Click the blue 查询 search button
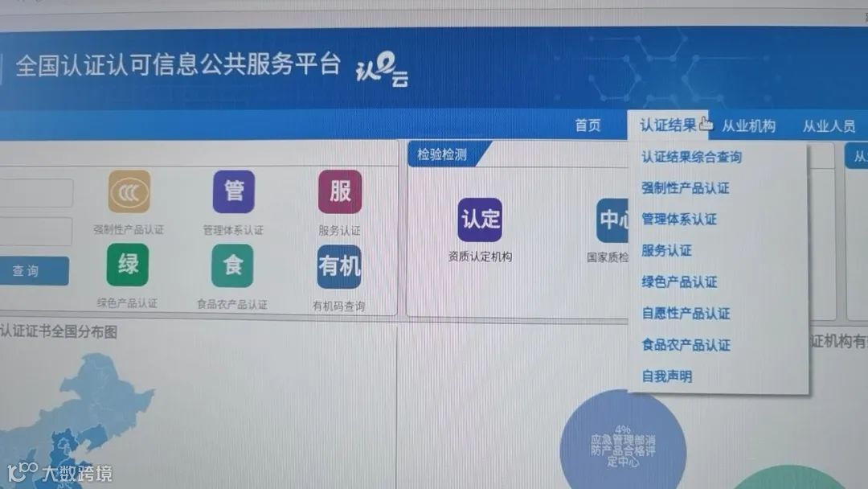Screen dimensions: 868x489 [33, 271]
